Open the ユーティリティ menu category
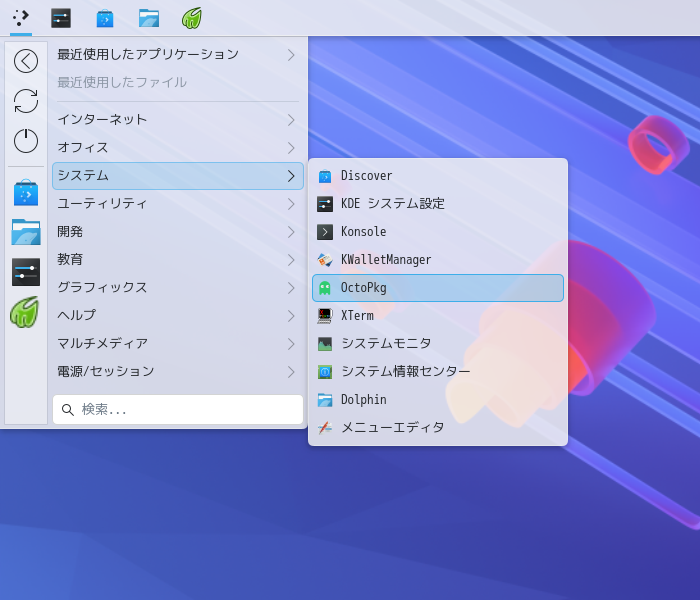 tap(178, 204)
